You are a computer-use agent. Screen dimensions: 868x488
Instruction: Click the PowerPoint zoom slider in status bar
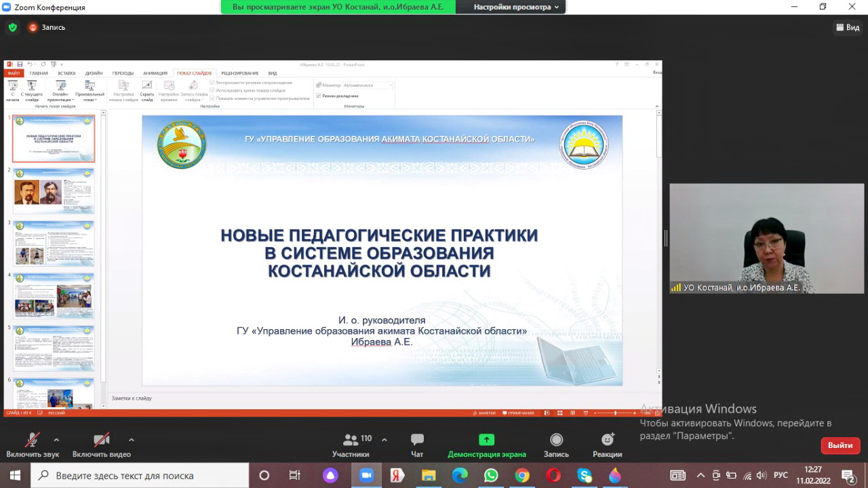pyautogui.click(x=615, y=413)
